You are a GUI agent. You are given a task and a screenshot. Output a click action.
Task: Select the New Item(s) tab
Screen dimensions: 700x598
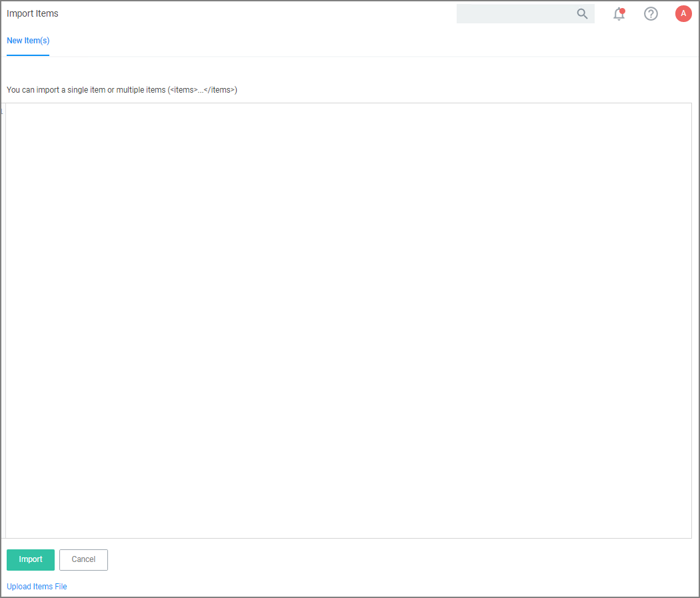point(28,41)
